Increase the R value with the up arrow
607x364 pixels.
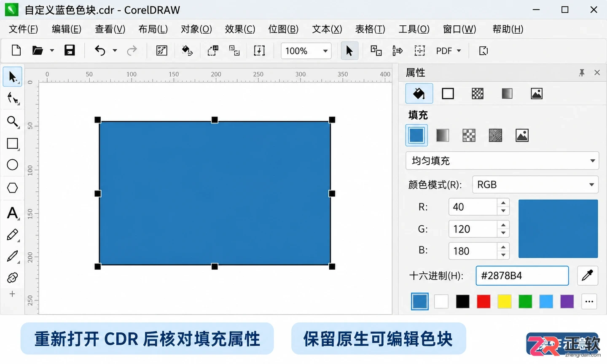503,203
